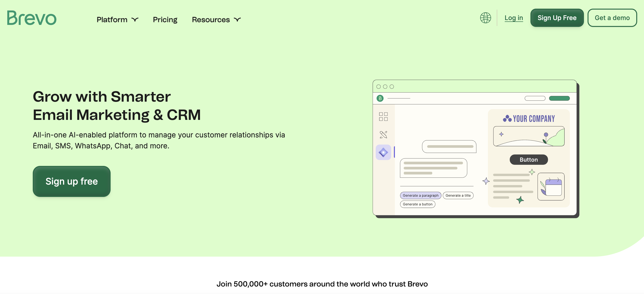Image resolution: width=644 pixels, height=294 pixels.
Task: Click the Log in link
Action: point(514,18)
